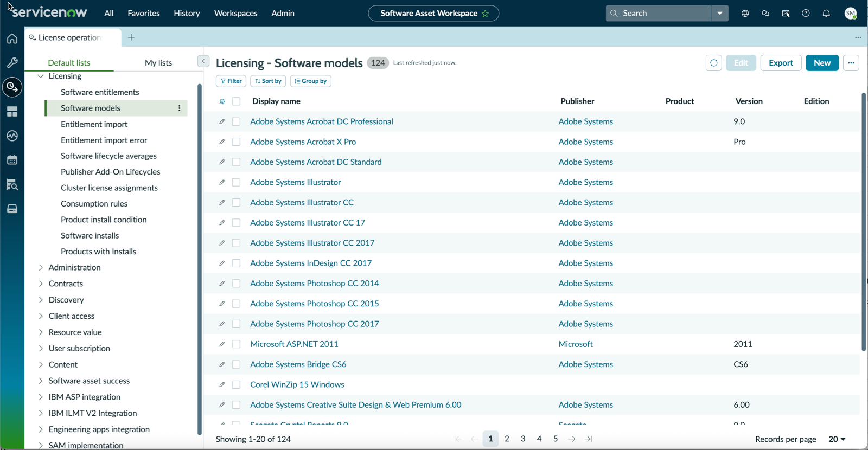Screen dimensions: 868x450
Task: Check the Adobe Systems Acrobat X Pro row
Action: (236, 142)
